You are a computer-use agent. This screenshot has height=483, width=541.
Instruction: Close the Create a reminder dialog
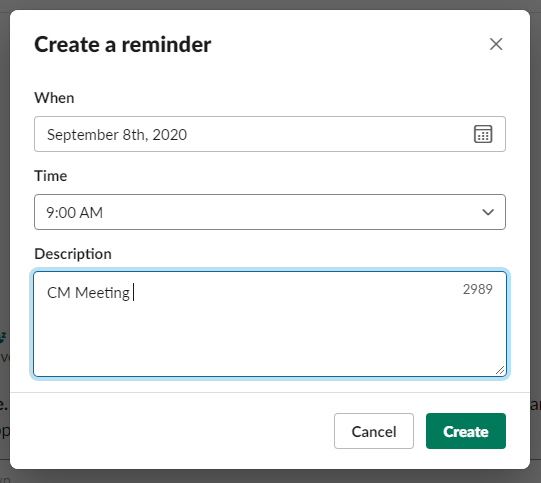pos(496,44)
